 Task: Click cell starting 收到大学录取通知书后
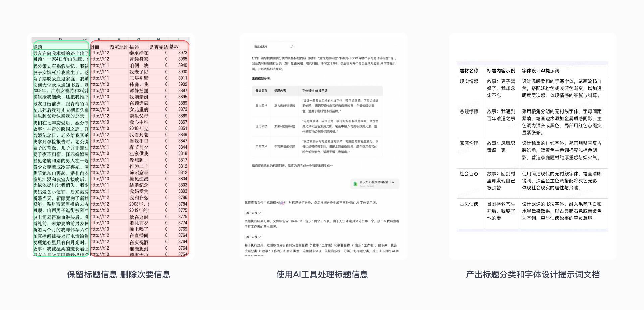pyautogui.click(x=60, y=85)
